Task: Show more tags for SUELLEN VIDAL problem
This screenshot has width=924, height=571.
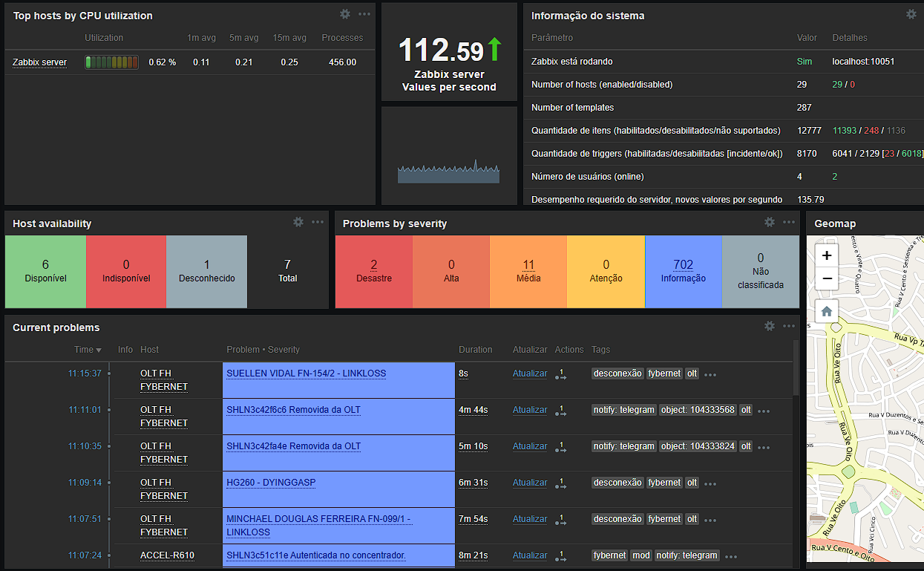Action: tap(710, 375)
